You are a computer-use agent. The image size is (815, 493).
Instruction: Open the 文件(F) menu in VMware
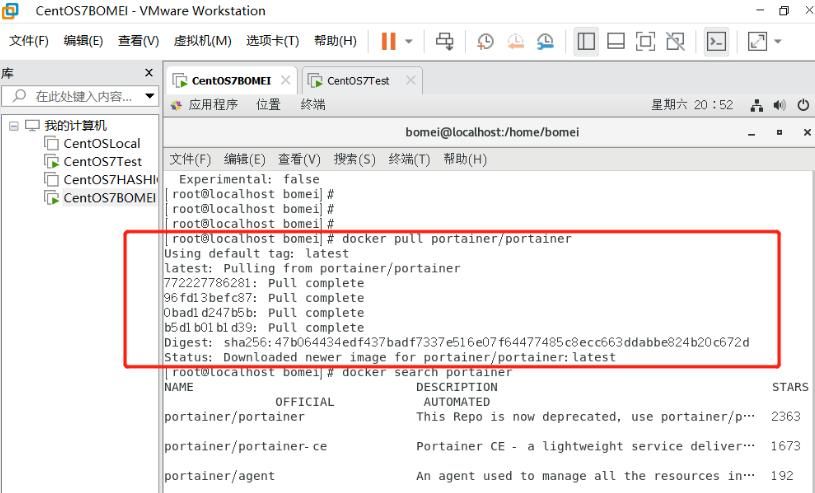29,41
